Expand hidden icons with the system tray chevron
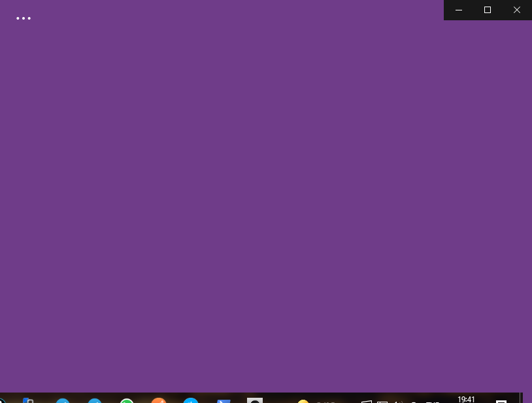 tap(365, 400)
